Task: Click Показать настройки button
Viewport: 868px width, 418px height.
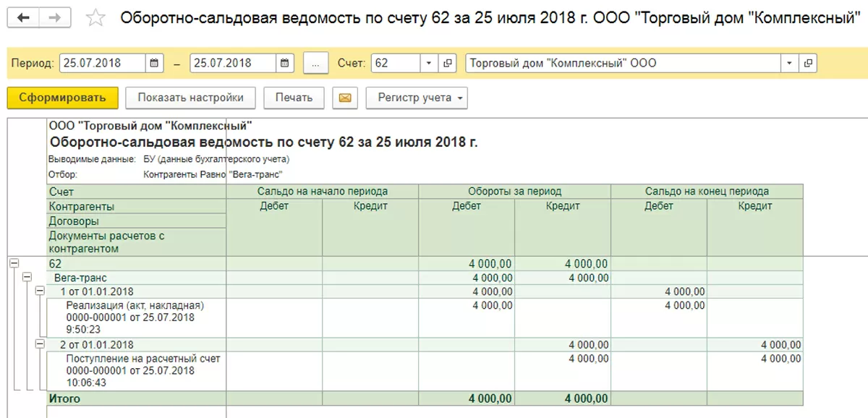Action: [x=190, y=98]
